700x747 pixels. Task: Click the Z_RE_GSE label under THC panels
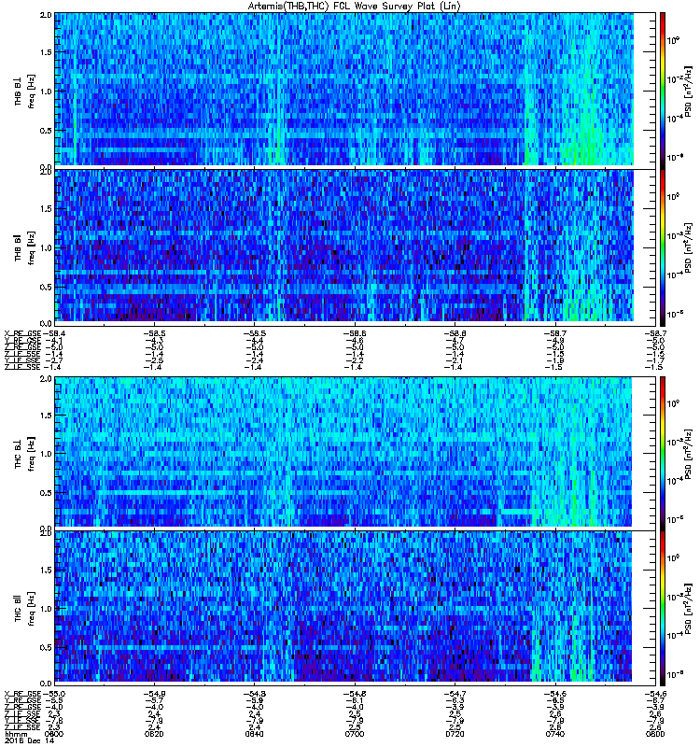22,707
